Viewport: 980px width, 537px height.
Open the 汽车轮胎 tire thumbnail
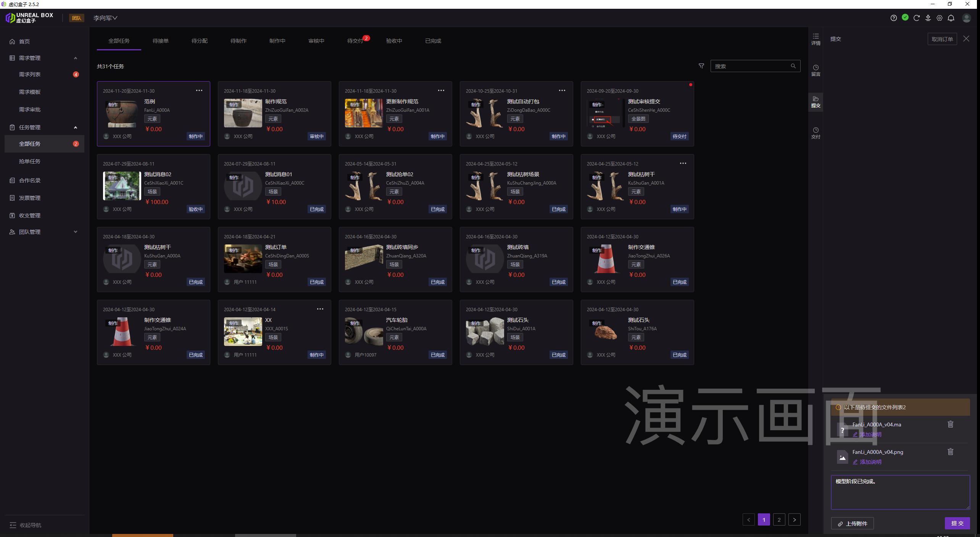coord(364,331)
